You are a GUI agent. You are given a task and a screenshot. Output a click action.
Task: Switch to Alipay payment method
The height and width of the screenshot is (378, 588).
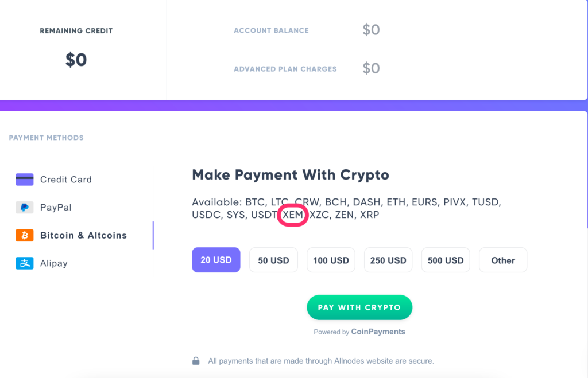coord(53,263)
